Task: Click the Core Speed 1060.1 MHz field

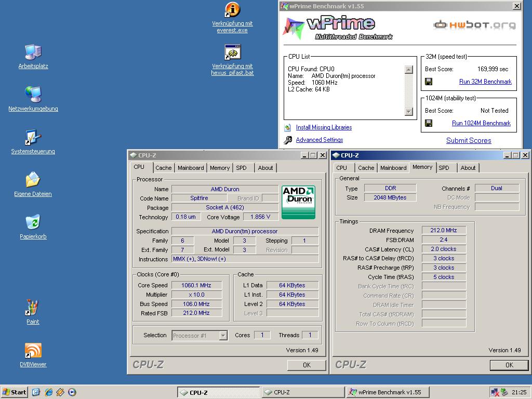Action: (196, 285)
